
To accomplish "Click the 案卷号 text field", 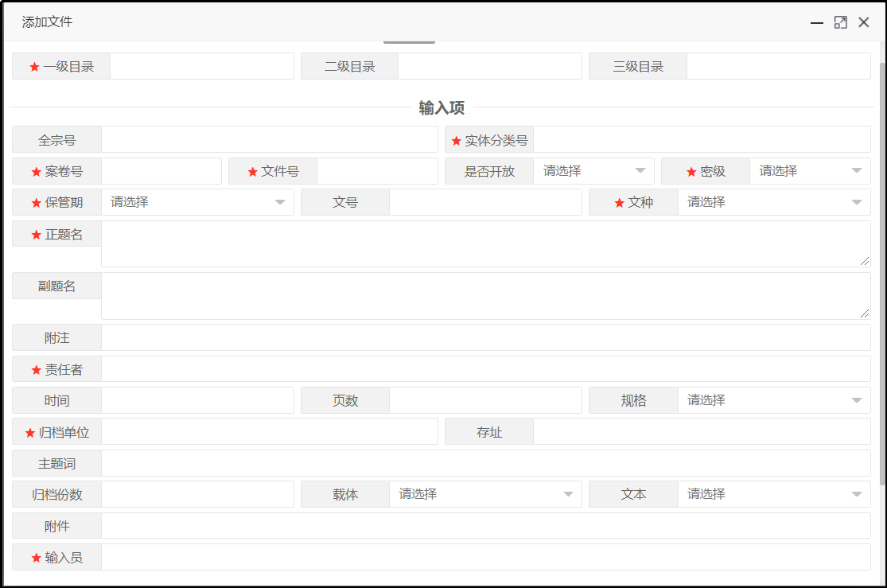I will point(161,171).
